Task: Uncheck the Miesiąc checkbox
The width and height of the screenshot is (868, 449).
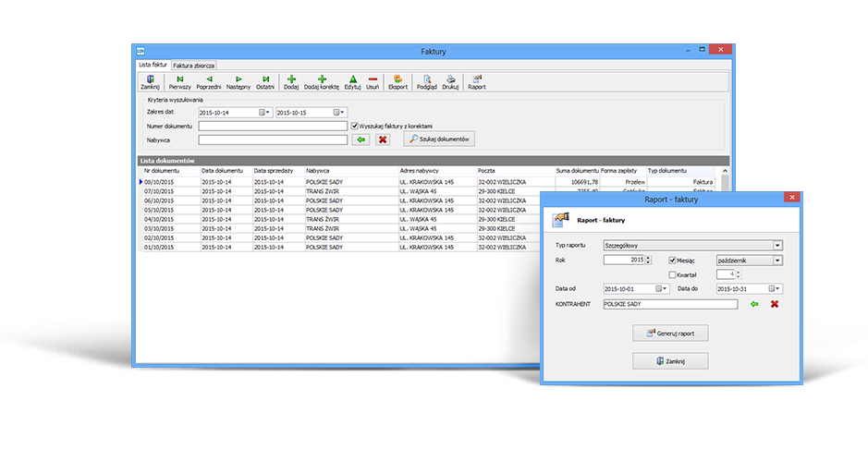Action: pyautogui.click(x=673, y=261)
